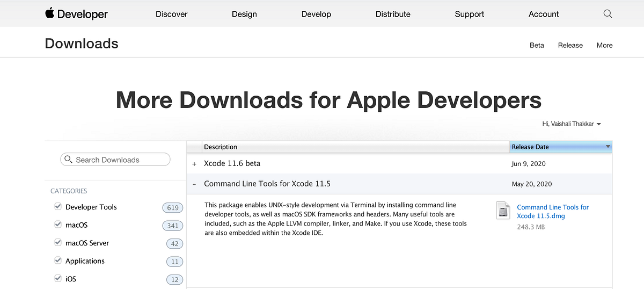Click the 42 count badge
This screenshot has height=289, width=644.
point(174,244)
